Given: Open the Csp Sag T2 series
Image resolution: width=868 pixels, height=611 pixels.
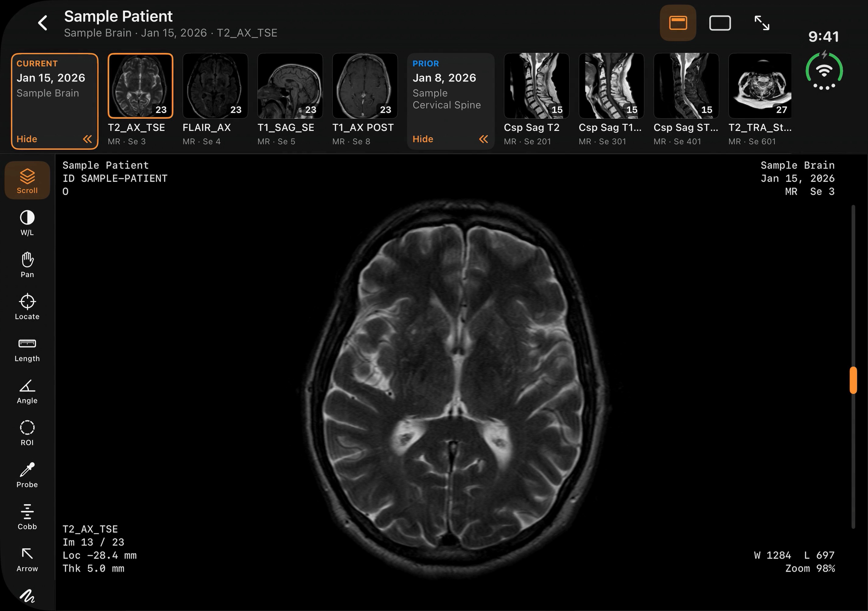Looking at the screenshot, I should click(x=537, y=86).
